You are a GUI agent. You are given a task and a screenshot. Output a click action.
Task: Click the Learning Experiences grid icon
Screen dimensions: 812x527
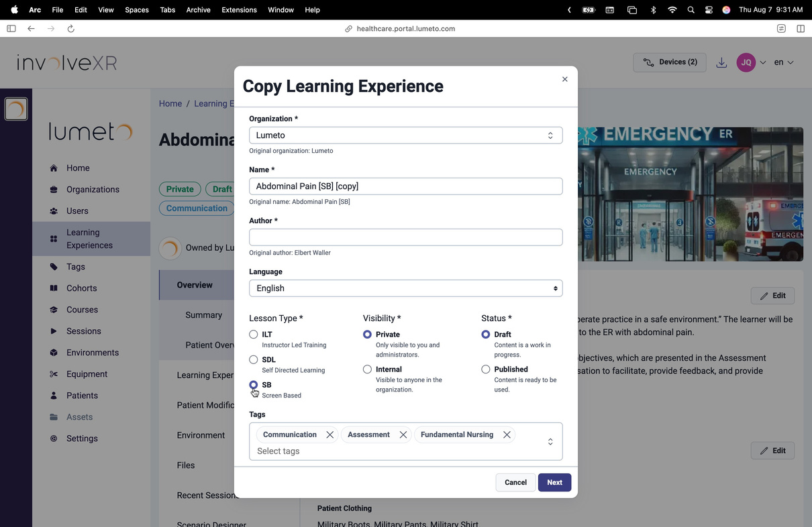click(x=54, y=239)
